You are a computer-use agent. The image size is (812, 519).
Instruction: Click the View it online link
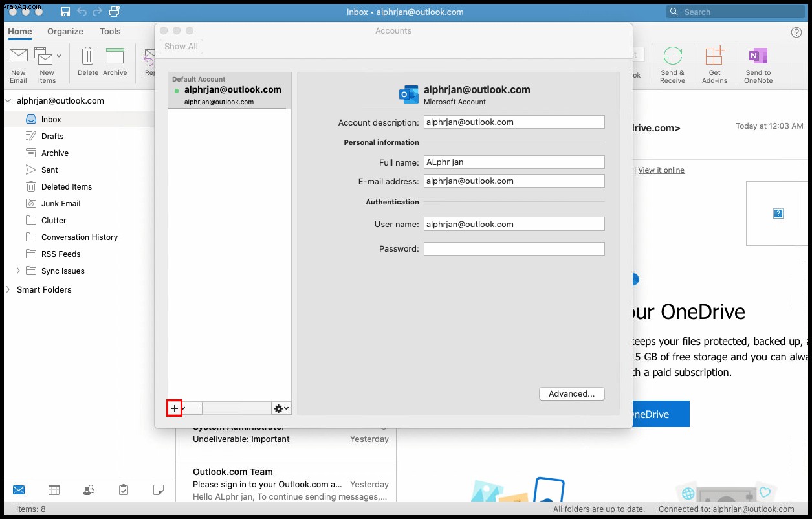coord(661,170)
